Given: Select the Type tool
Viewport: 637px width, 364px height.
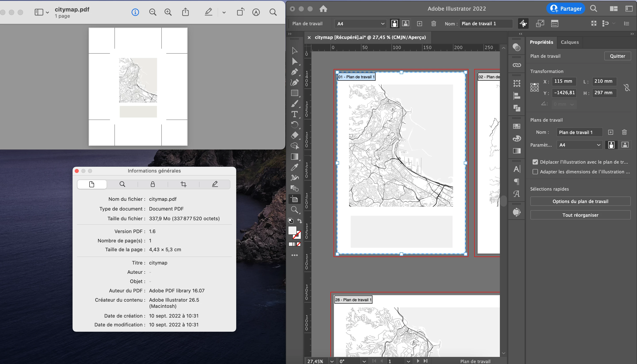Looking at the screenshot, I should pyautogui.click(x=294, y=114).
